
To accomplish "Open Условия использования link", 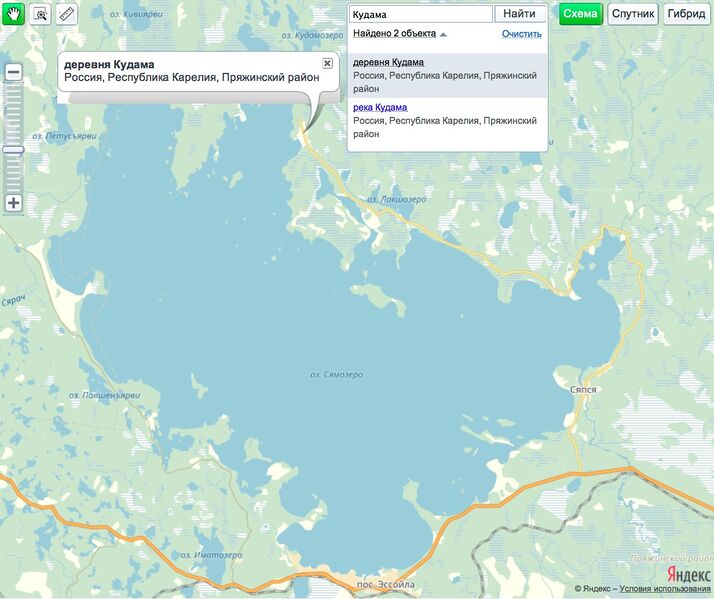I will 664,589.
